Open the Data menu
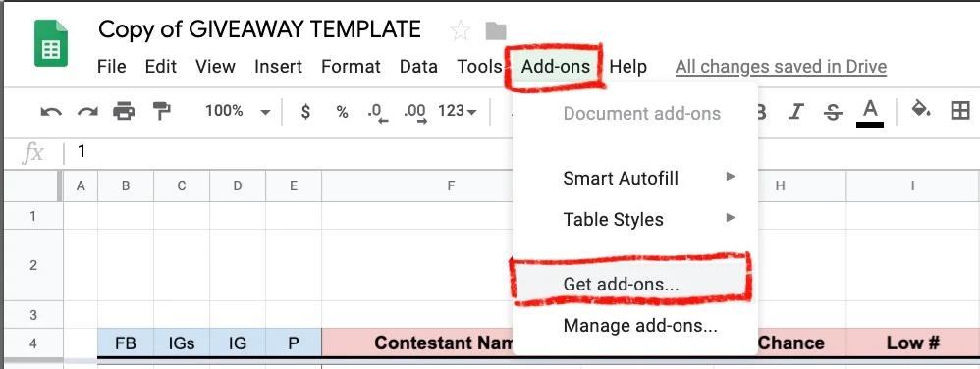 (418, 66)
